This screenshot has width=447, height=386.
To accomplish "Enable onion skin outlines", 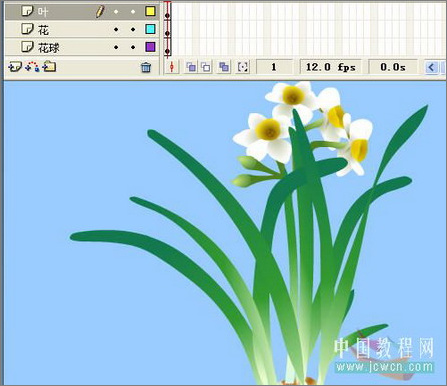I will pos(206,67).
